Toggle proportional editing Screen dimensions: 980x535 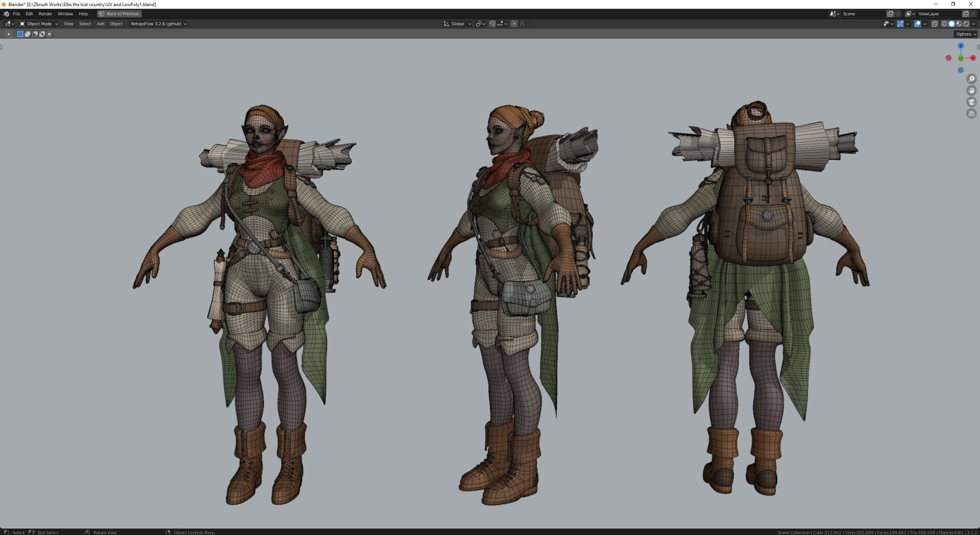click(x=514, y=24)
